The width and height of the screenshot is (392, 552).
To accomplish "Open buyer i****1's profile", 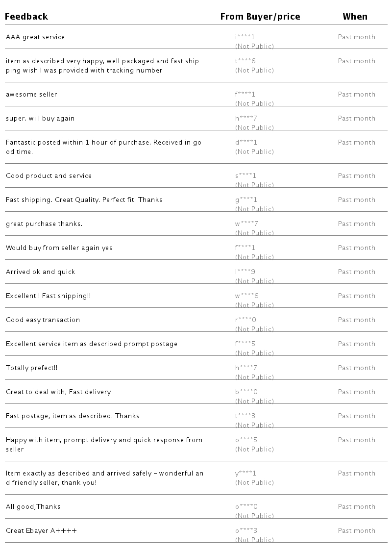I will [245, 37].
